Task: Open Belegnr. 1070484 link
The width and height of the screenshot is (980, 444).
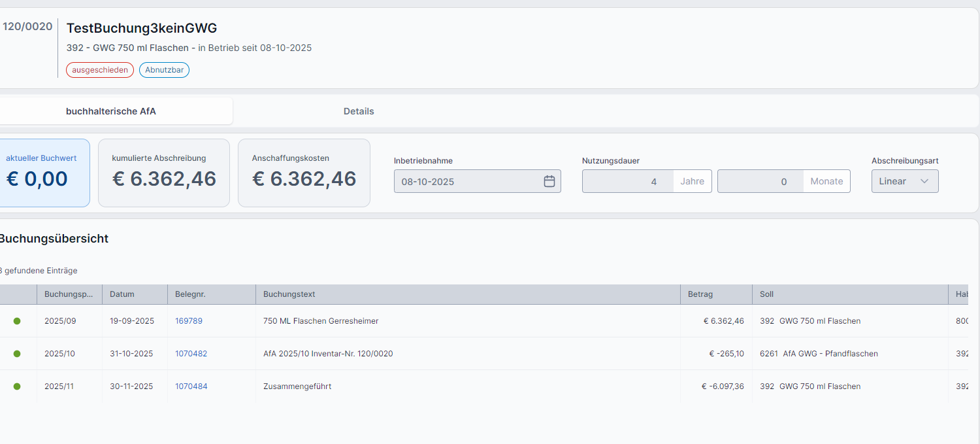Action: point(191,386)
